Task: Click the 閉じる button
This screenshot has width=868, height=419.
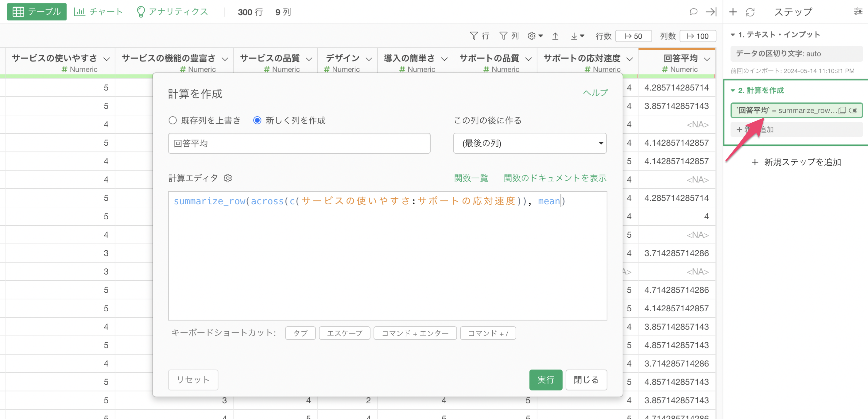Action: [x=586, y=380]
